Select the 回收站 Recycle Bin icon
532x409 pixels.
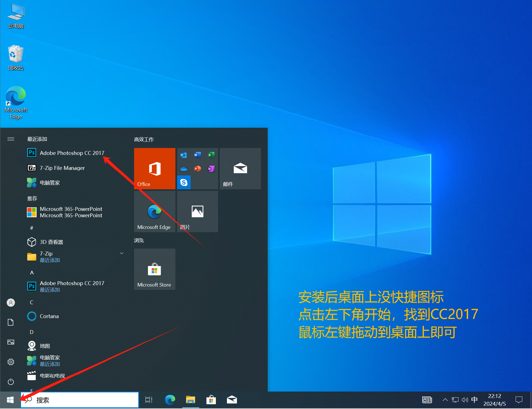point(16,57)
